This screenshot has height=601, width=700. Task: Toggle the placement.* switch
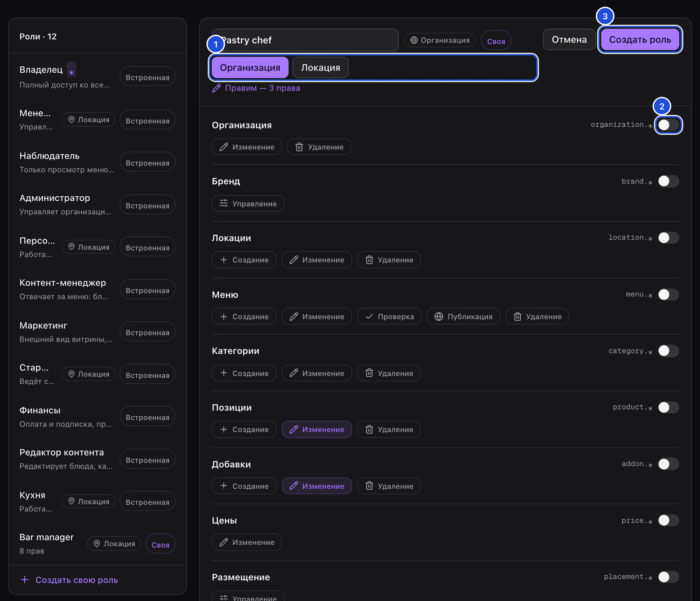click(x=668, y=577)
